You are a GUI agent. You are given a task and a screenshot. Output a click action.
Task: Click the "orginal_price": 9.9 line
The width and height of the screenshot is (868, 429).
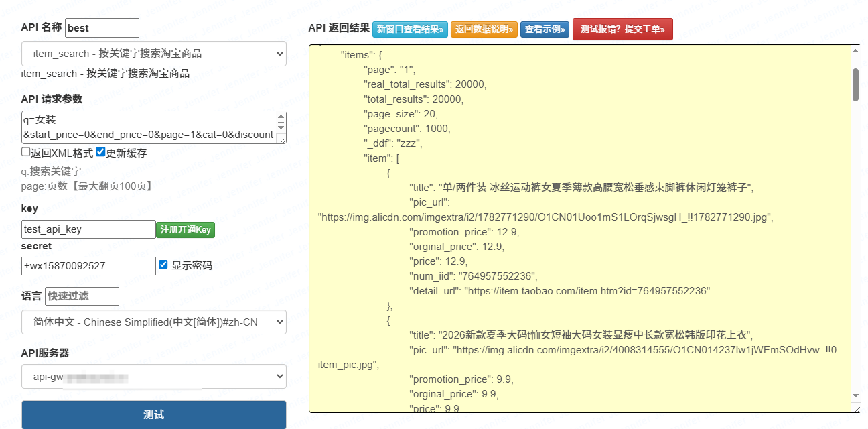point(453,394)
